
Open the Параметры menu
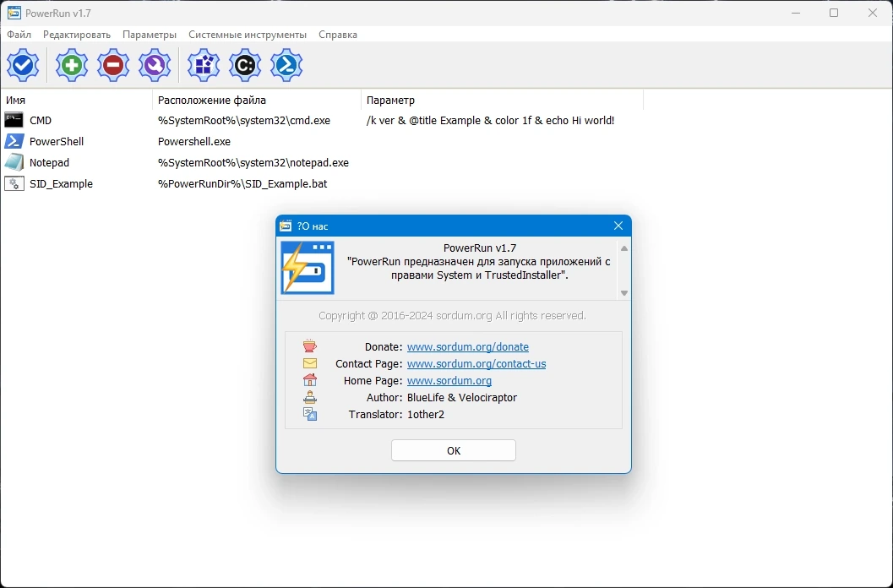(x=150, y=35)
